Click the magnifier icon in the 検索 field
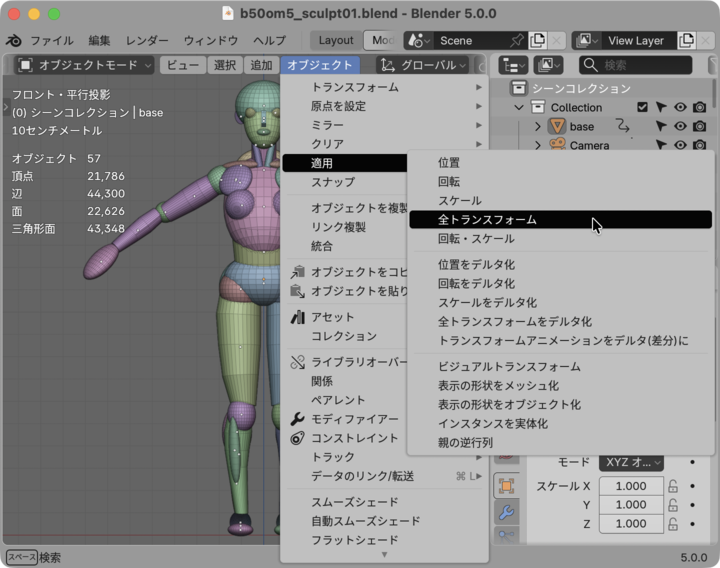720x568 pixels. (x=591, y=65)
